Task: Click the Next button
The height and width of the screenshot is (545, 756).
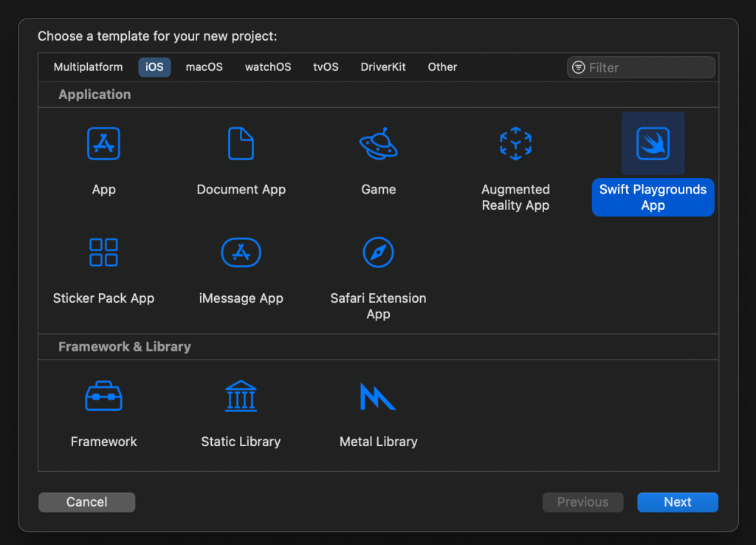Action: [x=678, y=502]
